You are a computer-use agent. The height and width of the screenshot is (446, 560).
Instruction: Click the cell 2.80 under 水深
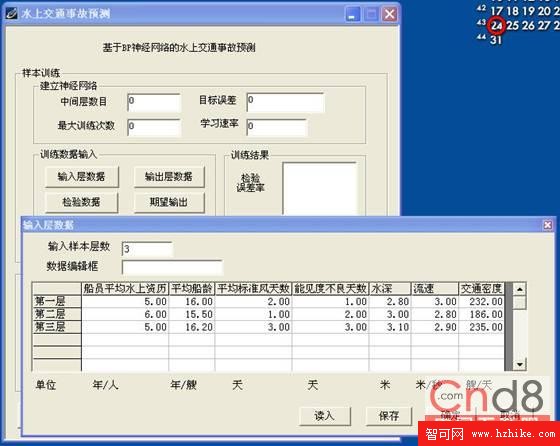(390, 302)
